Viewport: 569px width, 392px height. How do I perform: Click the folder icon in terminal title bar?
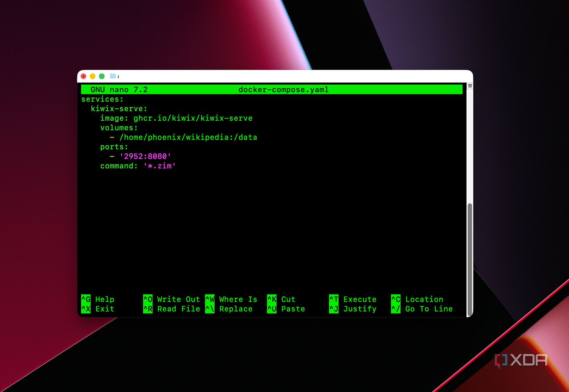coord(113,76)
